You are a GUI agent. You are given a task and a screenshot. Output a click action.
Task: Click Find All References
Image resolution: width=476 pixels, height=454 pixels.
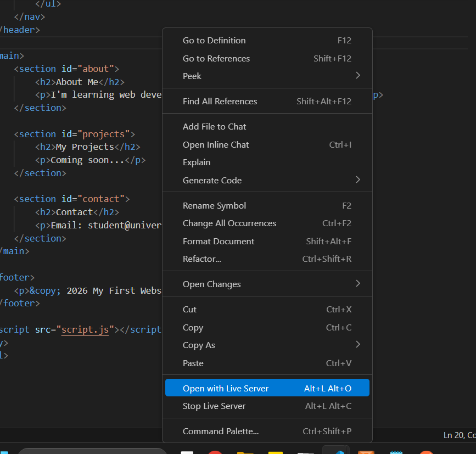click(x=220, y=102)
